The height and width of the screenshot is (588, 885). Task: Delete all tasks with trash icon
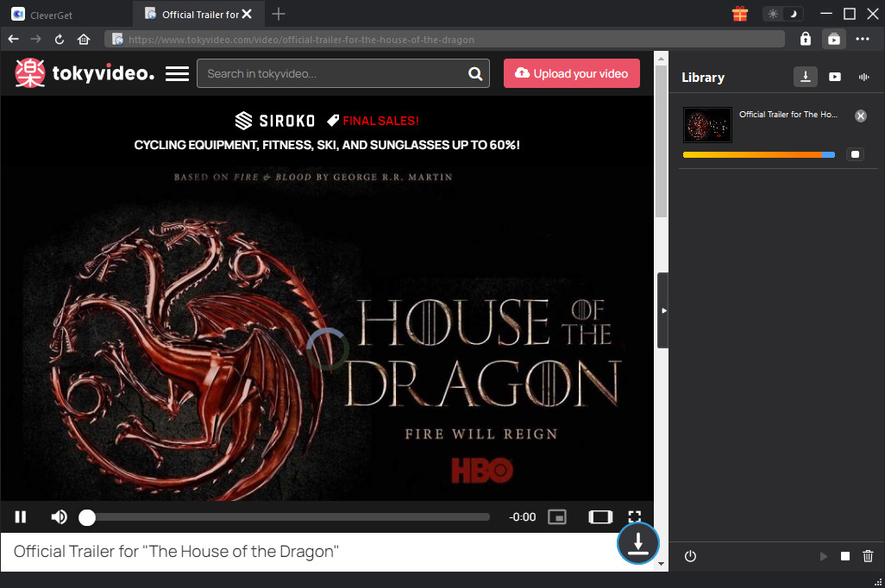coord(868,556)
